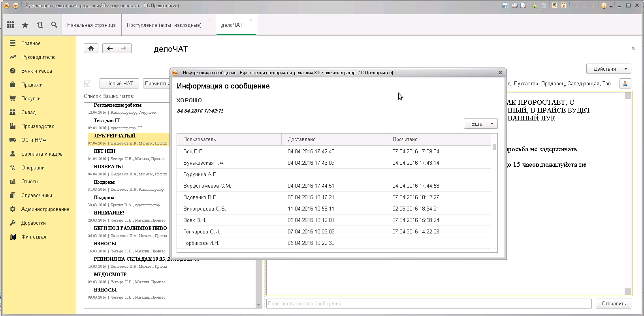This screenshot has width=644, height=316.
Task: Click the new message input field
Action: point(429,303)
